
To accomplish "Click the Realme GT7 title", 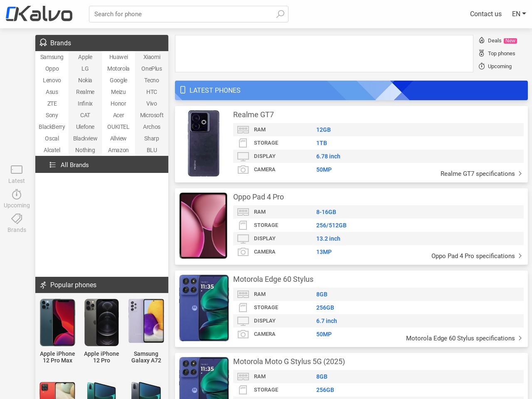I will 254,115.
